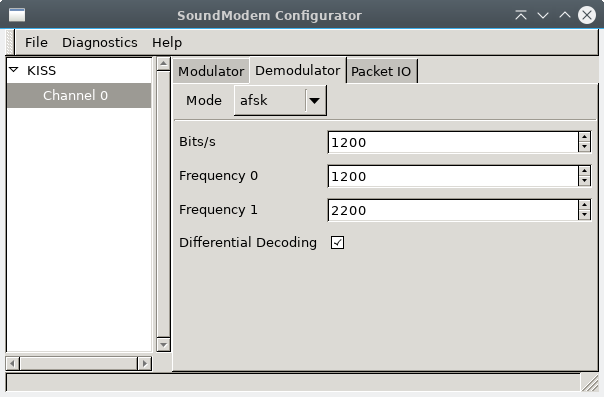The image size is (604, 397).
Task: Click the tree panel scroll left arrow
Action: point(13,363)
